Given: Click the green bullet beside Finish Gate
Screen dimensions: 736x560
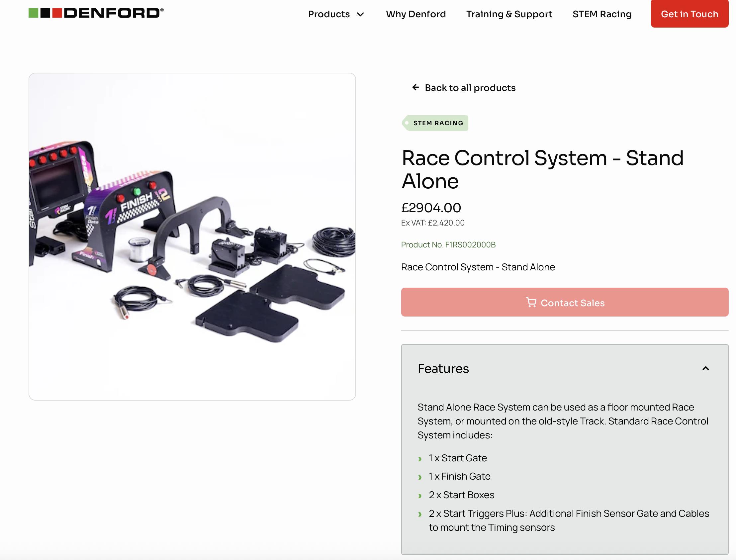Looking at the screenshot, I should [x=420, y=477].
